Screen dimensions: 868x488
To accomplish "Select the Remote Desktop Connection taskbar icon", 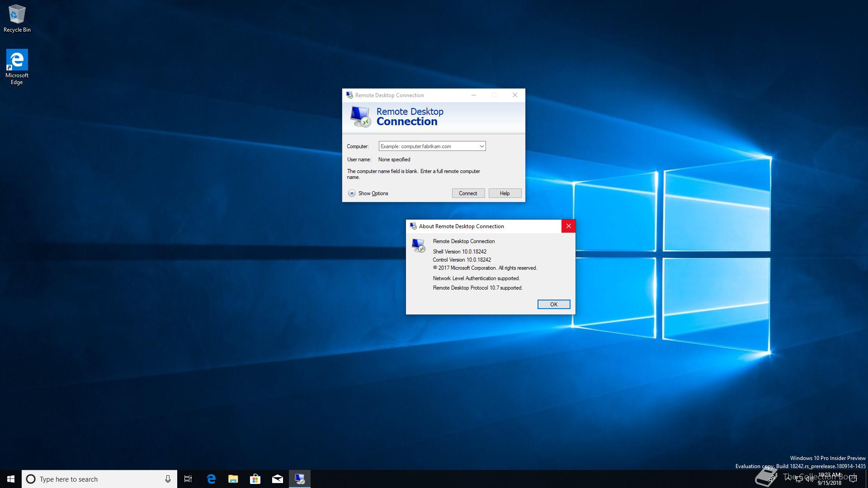I will (x=299, y=479).
